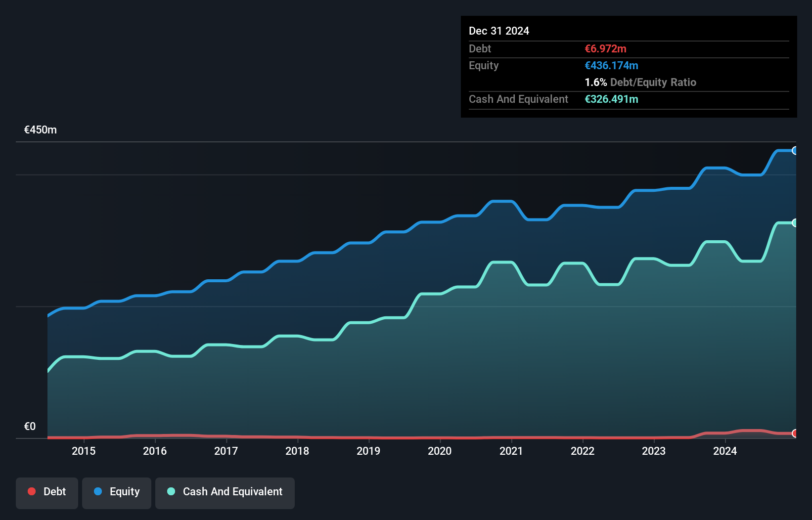
Task: Click the 2018 x-axis year label
Action: [x=297, y=451]
